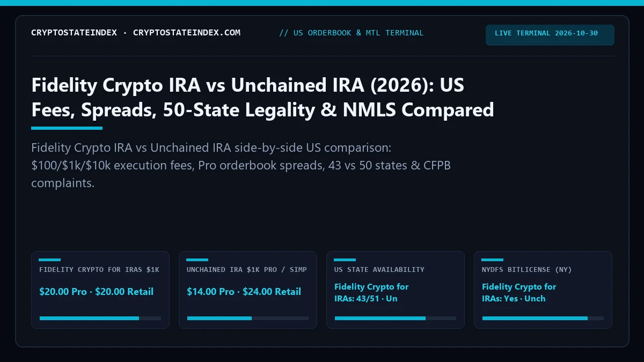Click the progress bar in NYDFS BitLicense card
Image resolution: width=644 pixels, height=362 pixels.
[x=543, y=318]
